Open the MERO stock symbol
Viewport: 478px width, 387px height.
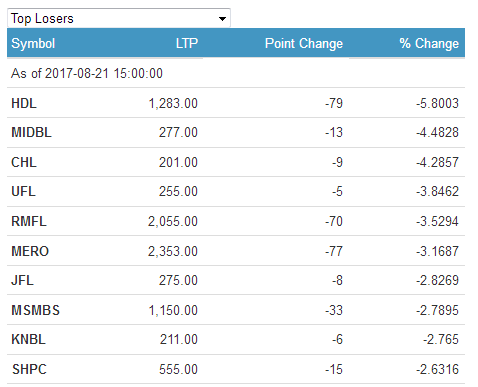tap(30, 251)
